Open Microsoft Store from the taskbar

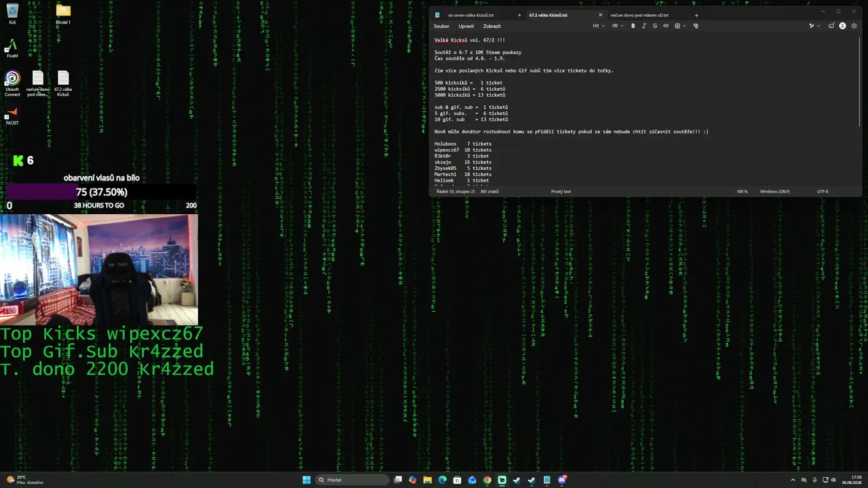(457, 480)
